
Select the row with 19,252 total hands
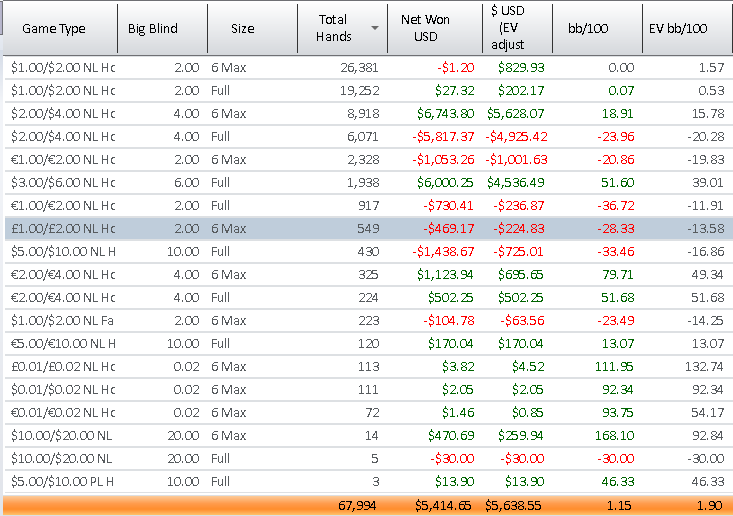pos(368,91)
